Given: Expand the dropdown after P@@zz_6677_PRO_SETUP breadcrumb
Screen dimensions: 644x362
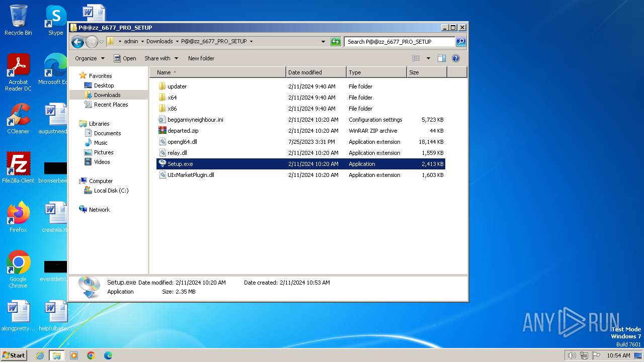Looking at the screenshot, I should (251, 42).
